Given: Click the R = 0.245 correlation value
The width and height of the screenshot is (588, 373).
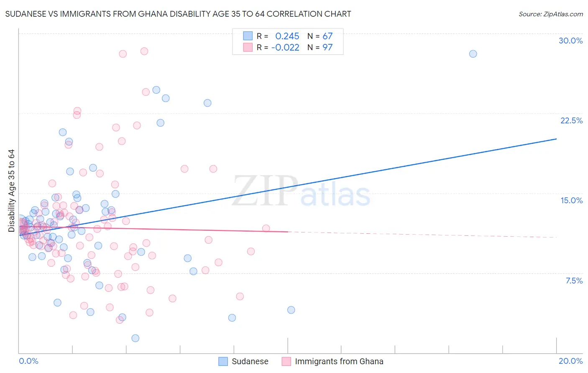Looking at the screenshot, I should point(278,36).
